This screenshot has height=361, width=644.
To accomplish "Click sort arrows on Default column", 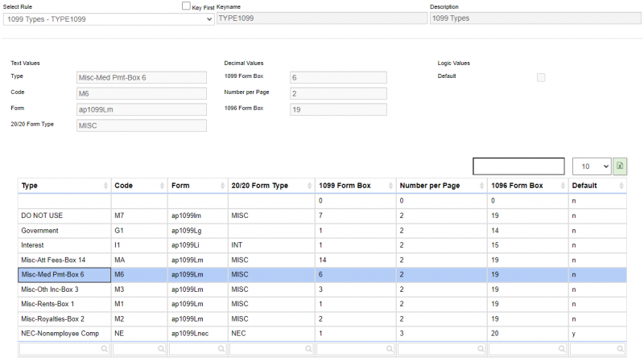I will click(x=621, y=186).
